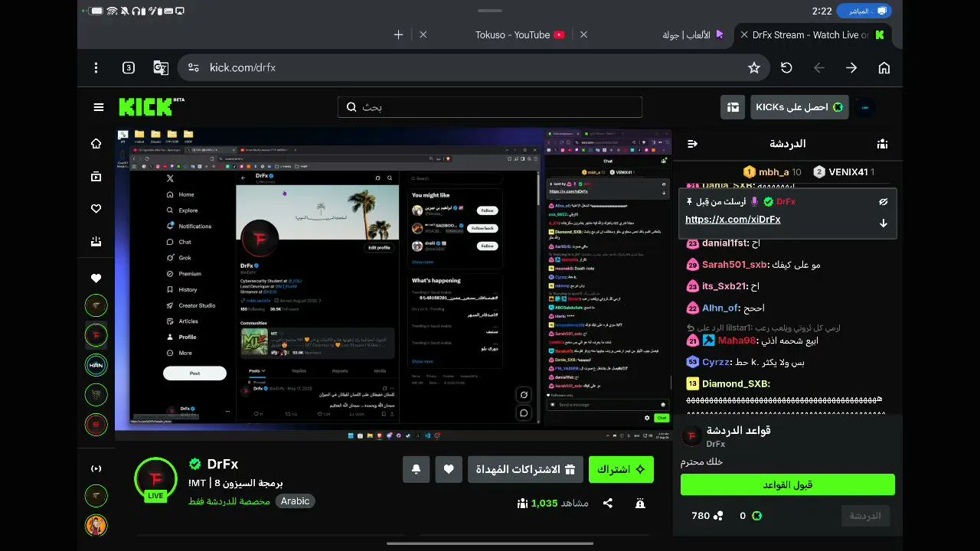
Task: Open الاشتراكات المهداة gifted subs button
Action: (525, 470)
